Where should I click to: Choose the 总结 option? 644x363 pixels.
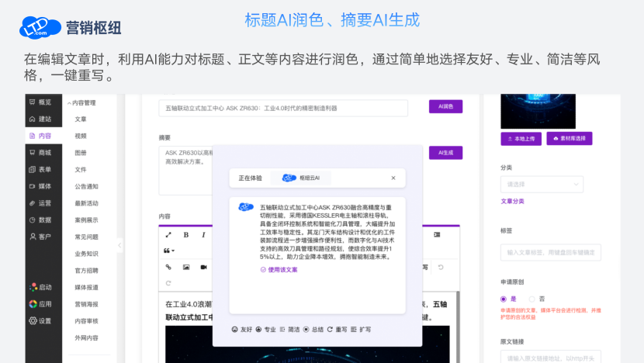point(313,330)
